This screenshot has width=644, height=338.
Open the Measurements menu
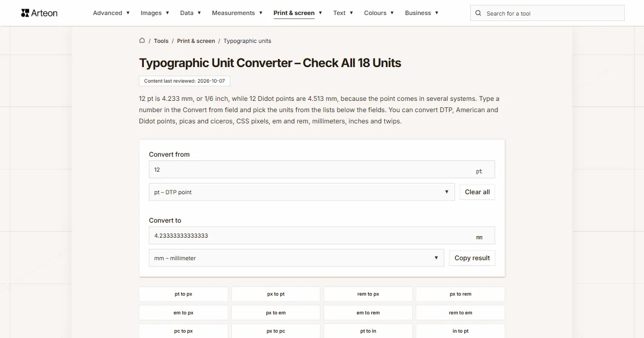click(x=237, y=13)
